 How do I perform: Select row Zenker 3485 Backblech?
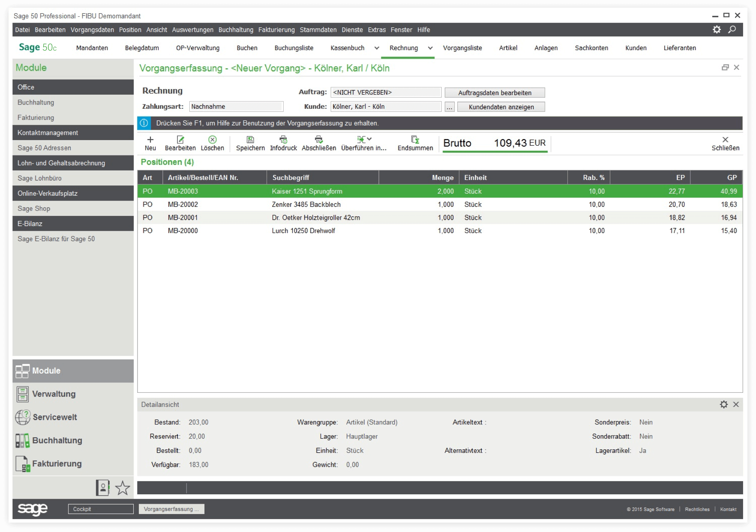tap(440, 204)
